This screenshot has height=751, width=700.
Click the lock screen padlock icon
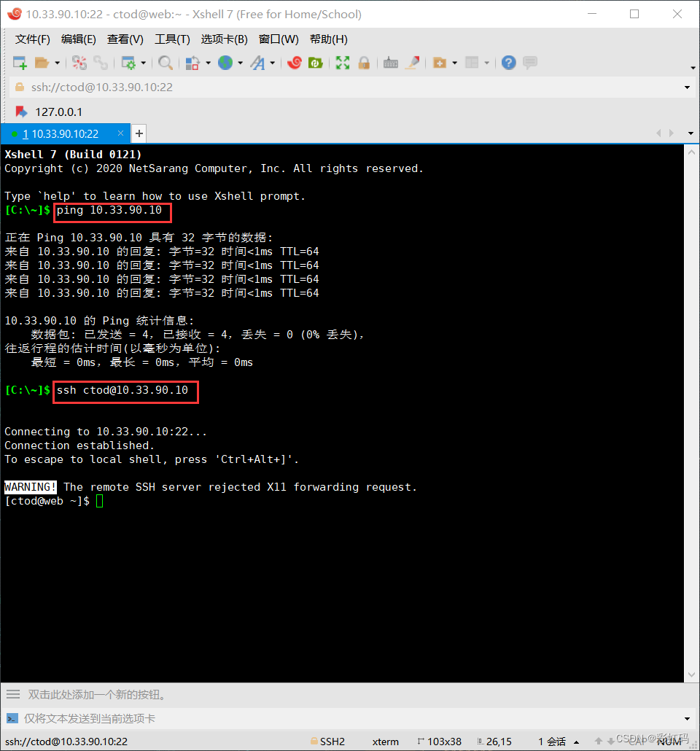coord(364,63)
